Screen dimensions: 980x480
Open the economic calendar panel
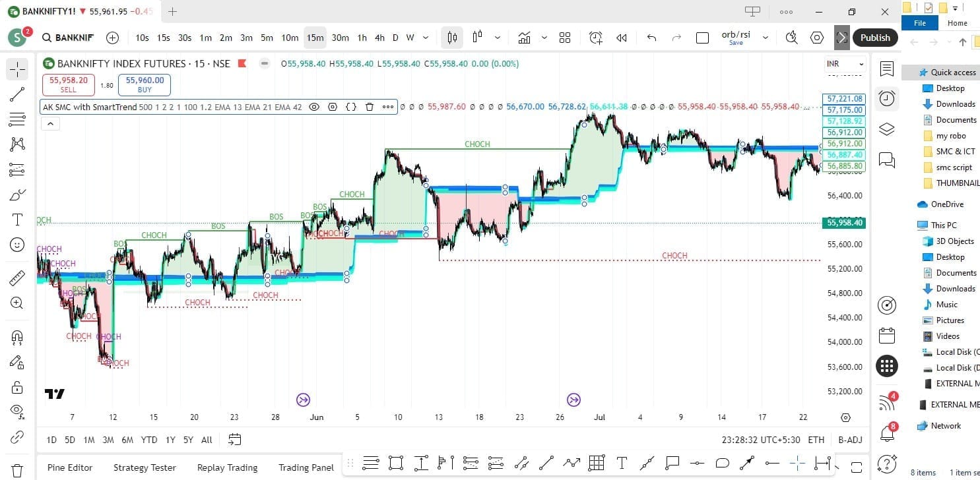pos(887,335)
